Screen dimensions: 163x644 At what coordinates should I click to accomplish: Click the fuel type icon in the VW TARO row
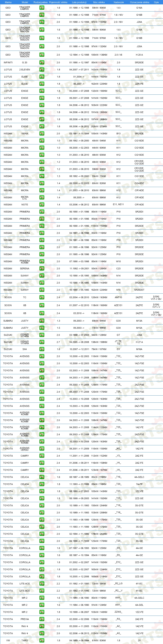pyautogui.click(x=42, y=640)
